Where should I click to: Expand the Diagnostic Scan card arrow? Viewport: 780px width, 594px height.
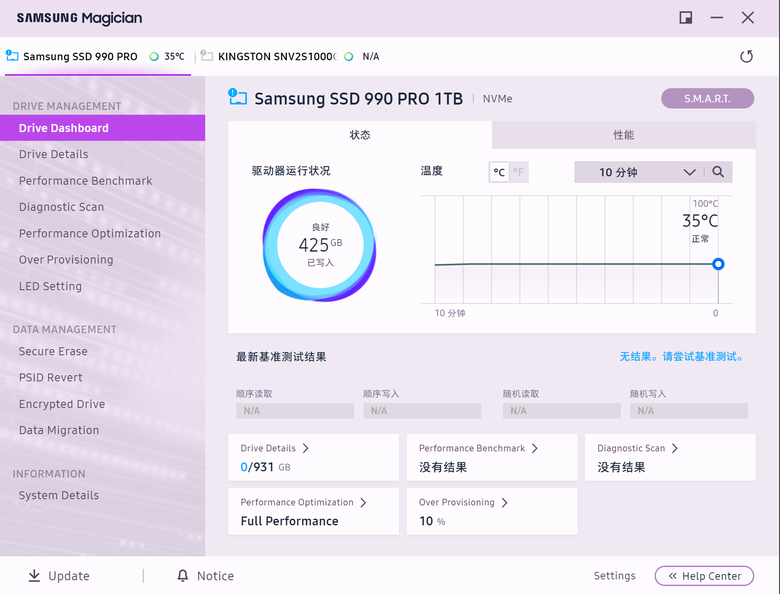click(675, 448)
